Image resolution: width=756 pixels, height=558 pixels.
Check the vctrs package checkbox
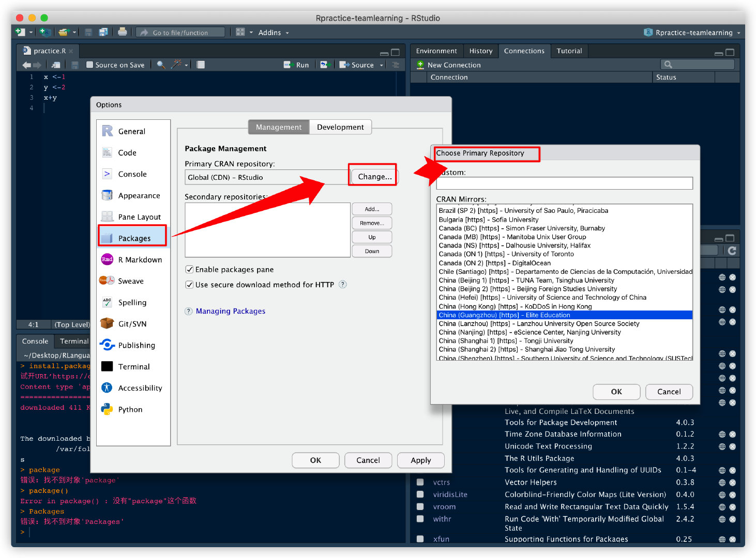tap(420, 482)
